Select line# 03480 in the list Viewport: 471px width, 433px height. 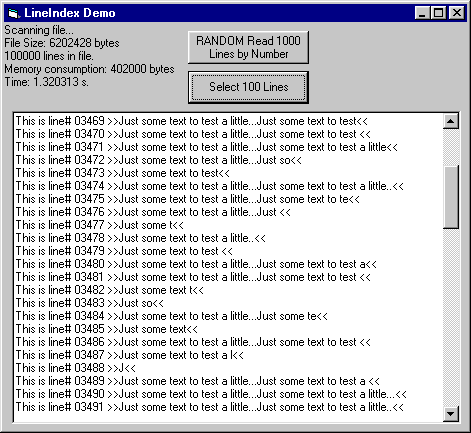[x=228, y=264]
